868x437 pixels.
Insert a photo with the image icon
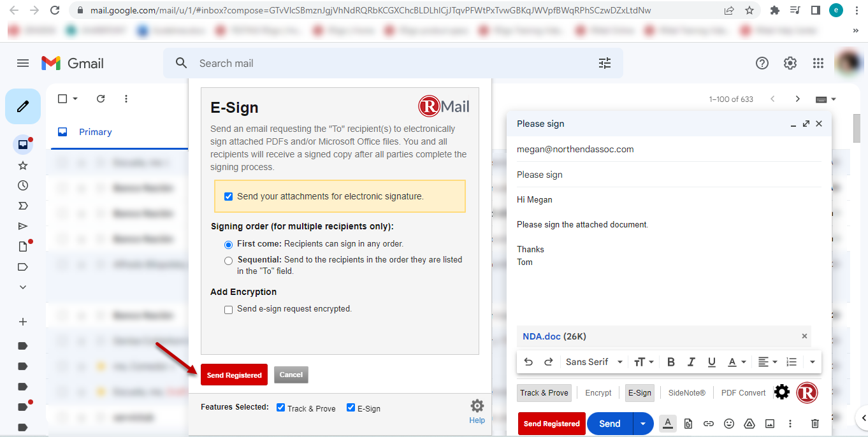click(x=769, y=423)
